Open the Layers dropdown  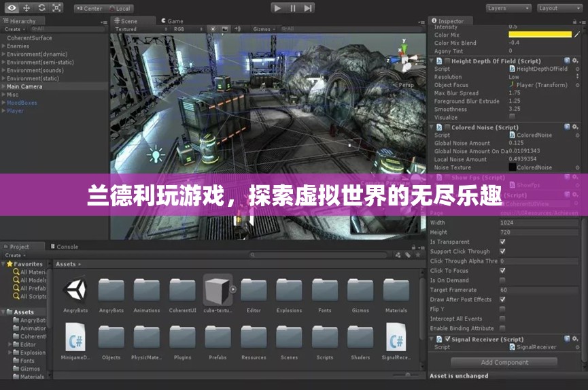coord(508,8)
